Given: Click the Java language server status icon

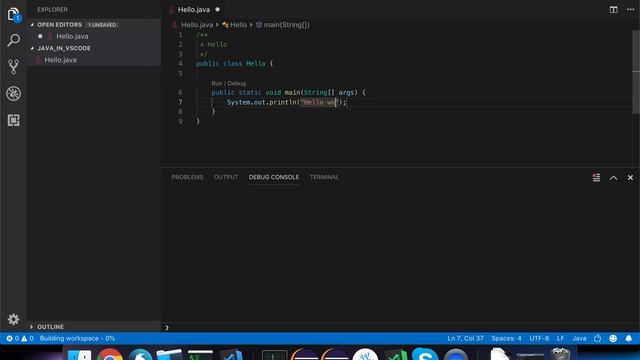Looking at the screenshot, I should pyautogui.click(x=598, y=338).
